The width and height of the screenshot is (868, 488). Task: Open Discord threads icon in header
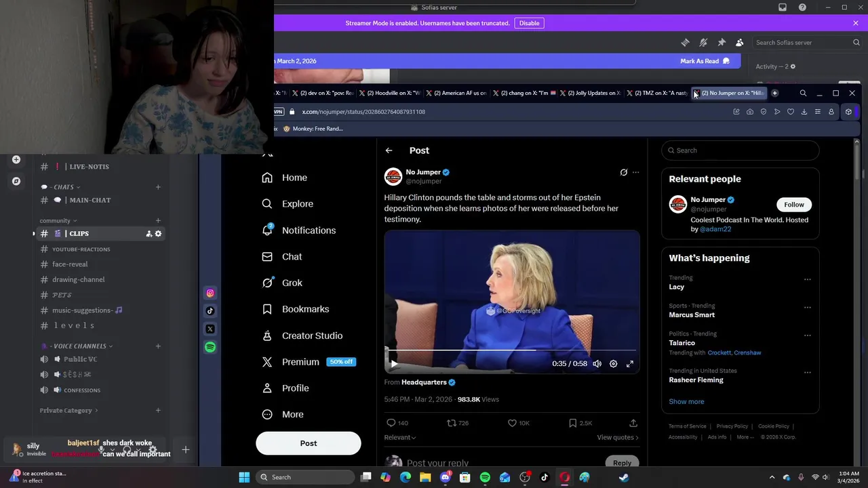pyautogui.click(x=685, y=42)
